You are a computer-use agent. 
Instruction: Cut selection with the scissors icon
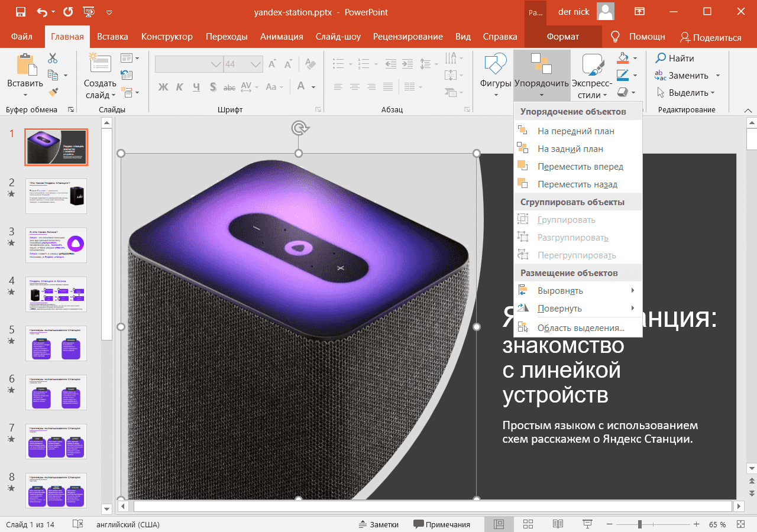(53, 59)
